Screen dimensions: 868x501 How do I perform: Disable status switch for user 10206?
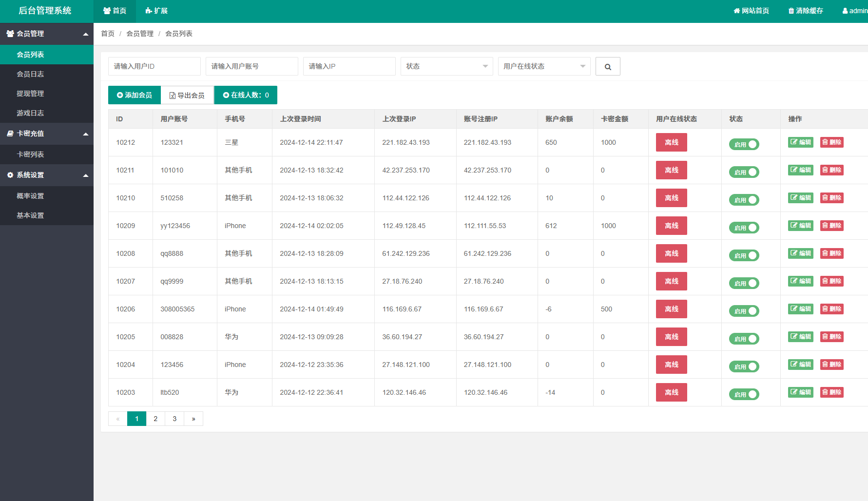[x=744, y=311]
